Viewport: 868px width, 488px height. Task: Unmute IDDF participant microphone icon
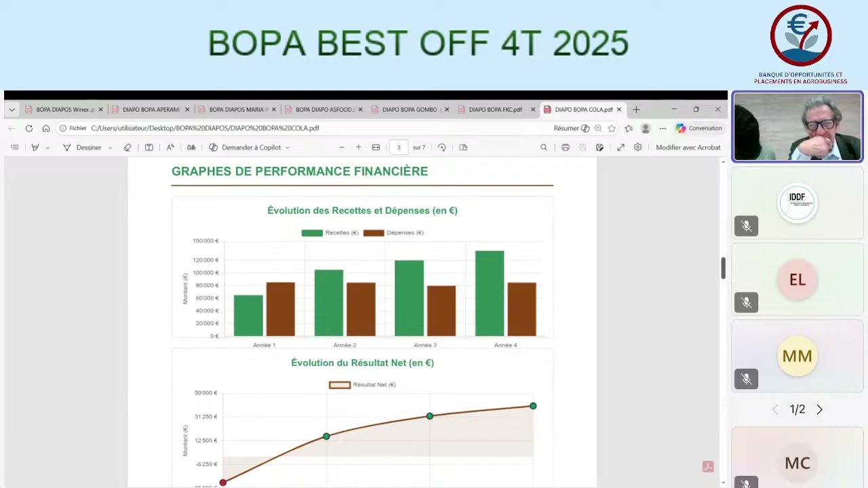[x=747, y=226]
